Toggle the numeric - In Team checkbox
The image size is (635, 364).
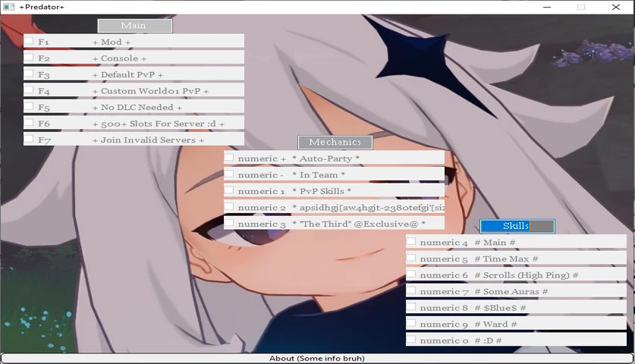[229, 174]
